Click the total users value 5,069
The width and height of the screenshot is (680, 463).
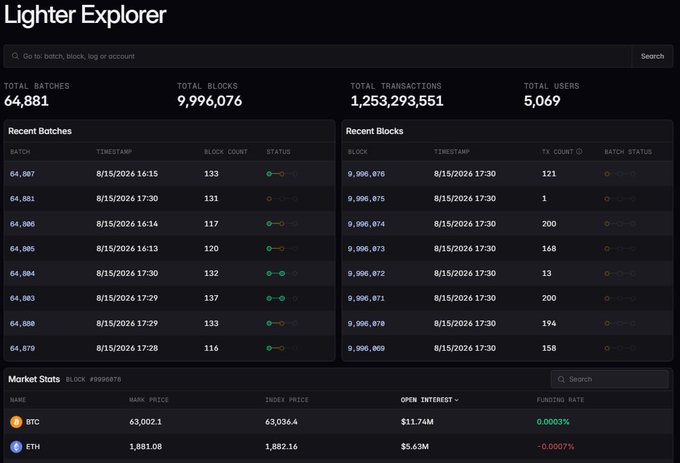542,101
